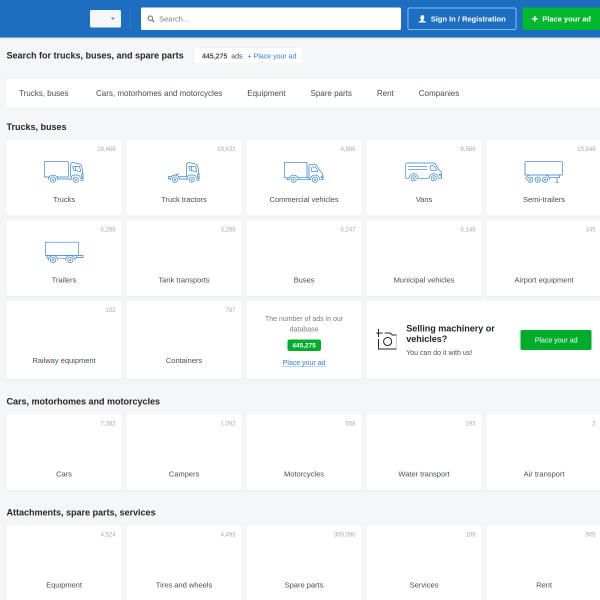This screenshot has width=600, height=600.
Task: Open the Municipal vehicles category
Action: click(424, 258)
